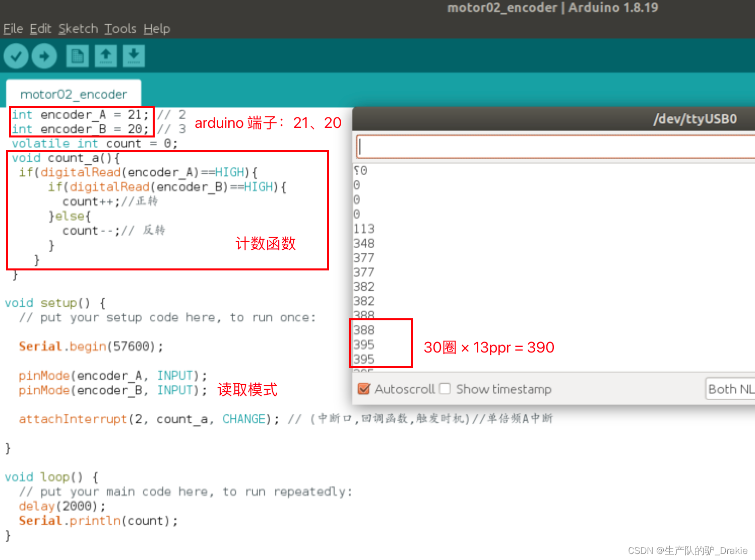Image resolution: width=755 pixels, height=560 pixels.
Task: Click the 113 value in serial output
Action: coord(364,229)
